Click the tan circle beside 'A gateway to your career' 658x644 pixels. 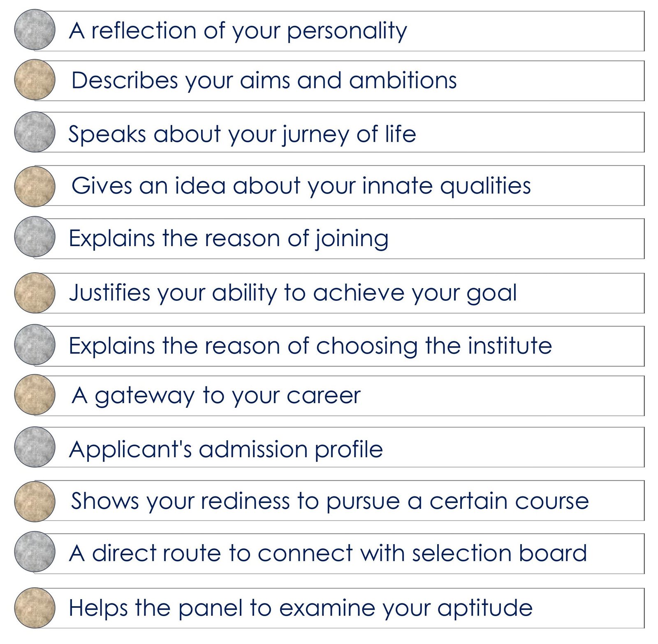click(x=35, y=395)
